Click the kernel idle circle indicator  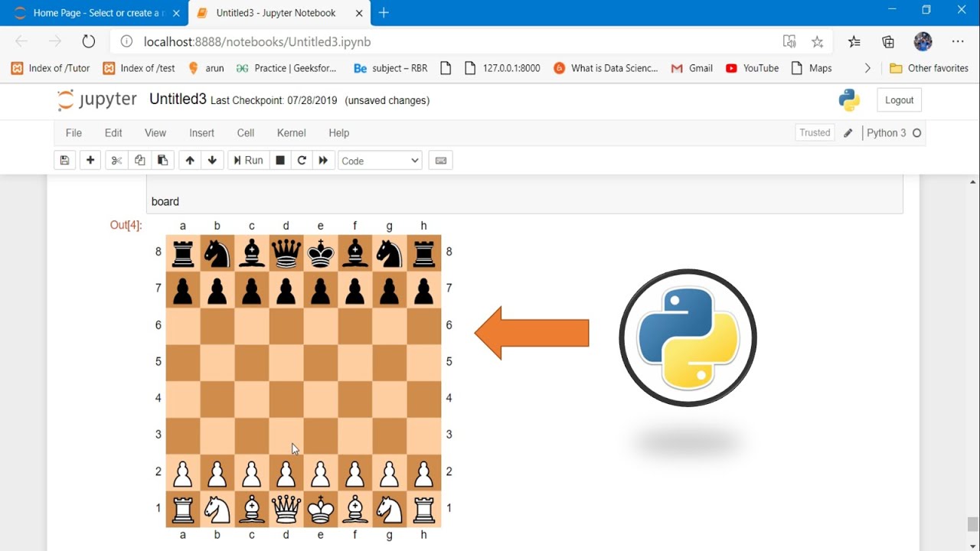click(916, 133)
